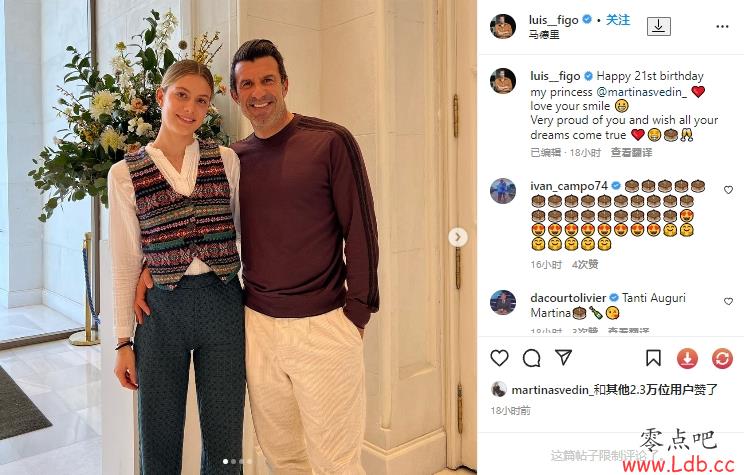Click 查看翻译 to translate the caption
Screen dimensions: 744x475
point(631,152)
